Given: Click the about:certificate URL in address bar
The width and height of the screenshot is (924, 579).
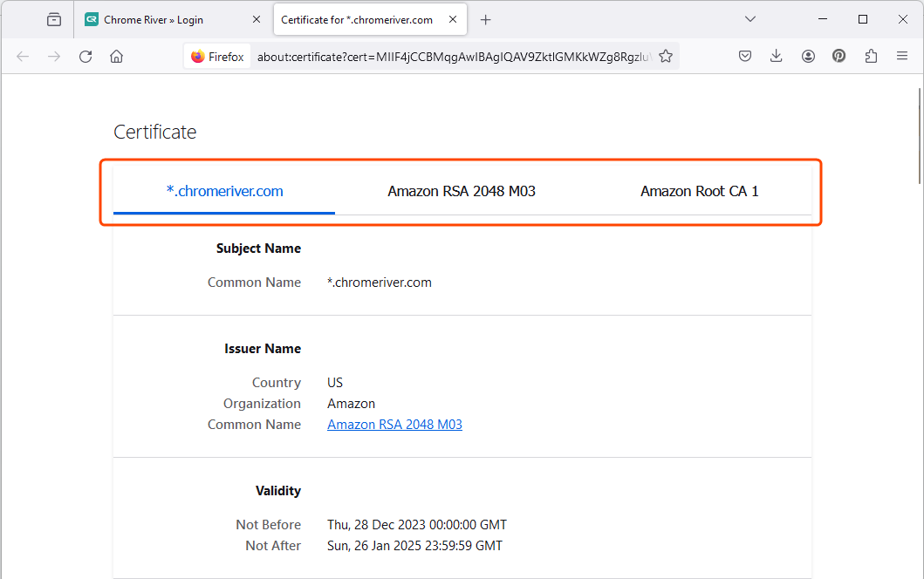Looking at the screenshot, I should 455,57.
